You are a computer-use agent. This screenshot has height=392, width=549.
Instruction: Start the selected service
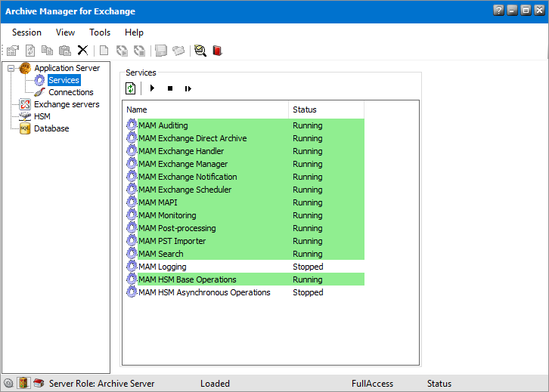point(152,88)
